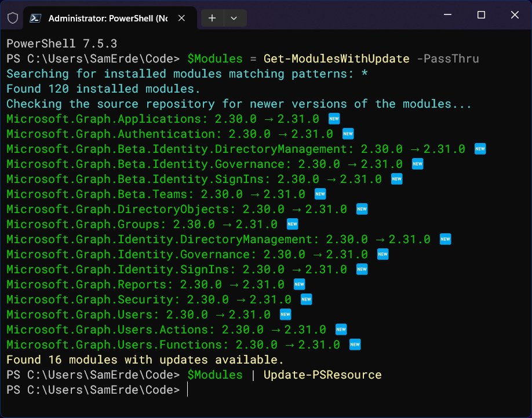Click 'Microsoft.Graph.Beta.Identity.DirectoryManagement' module name
The height and width of the screenshot is (418, 532).
pos(176,149)
